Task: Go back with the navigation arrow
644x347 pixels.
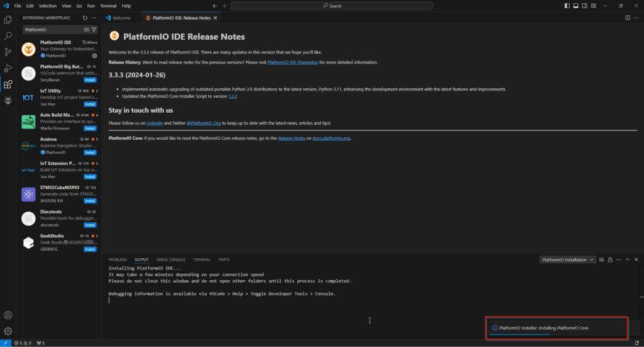Action: pos(215,6)
